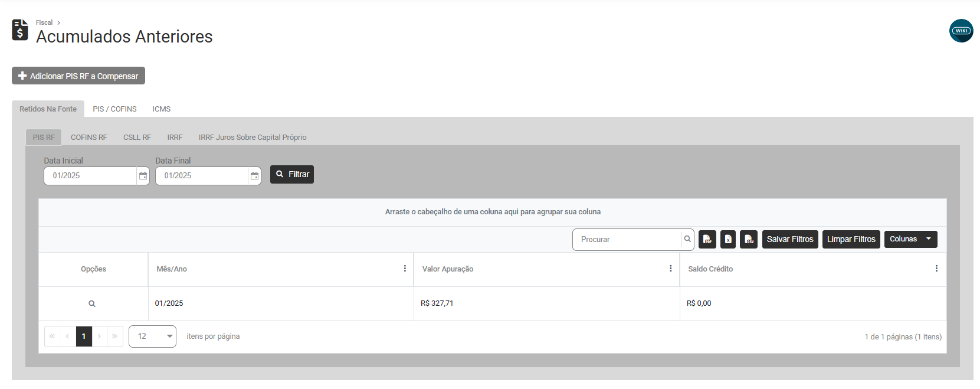The width and height of the screenshot is (980, 389).
Task: Open the WIKI help icon
Action: point(961,31)
